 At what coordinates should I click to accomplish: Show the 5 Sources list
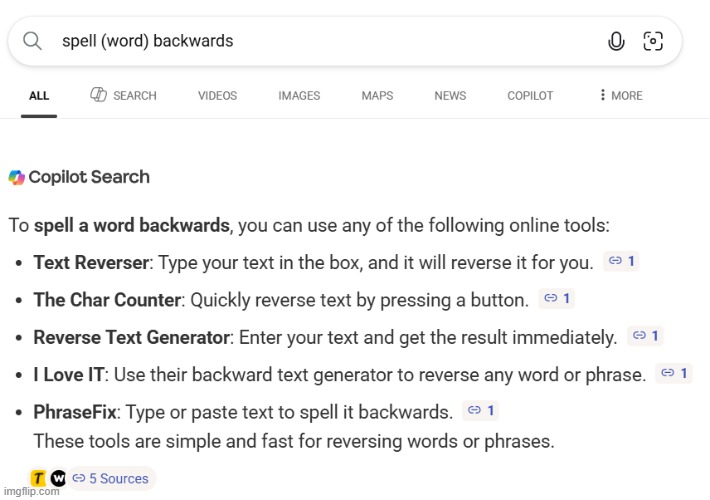click(x=111, y=478)
